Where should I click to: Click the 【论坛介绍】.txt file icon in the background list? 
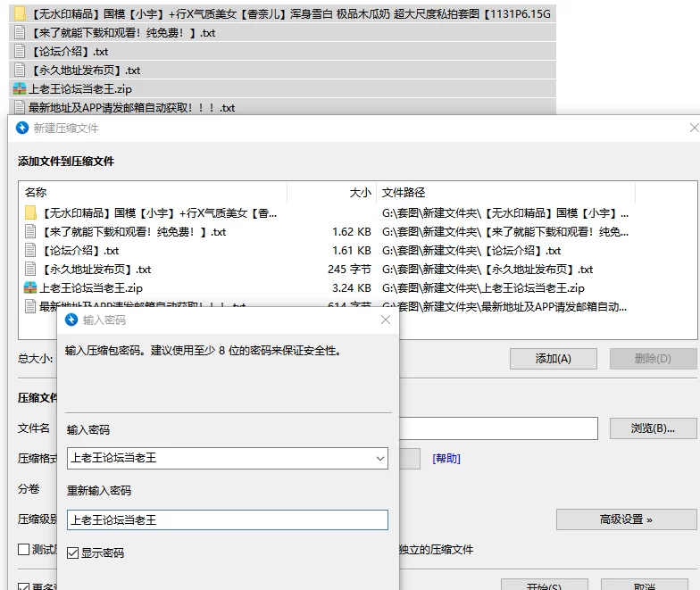(x=20, y=52)
